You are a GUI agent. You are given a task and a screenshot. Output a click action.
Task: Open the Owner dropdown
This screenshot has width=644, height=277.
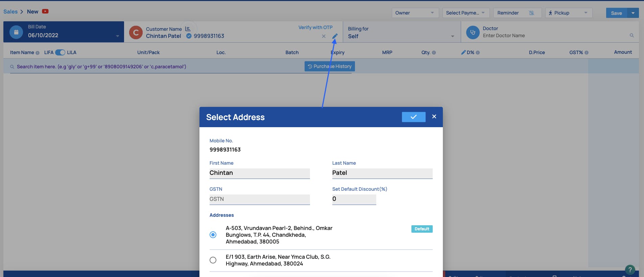pos(415,13)
